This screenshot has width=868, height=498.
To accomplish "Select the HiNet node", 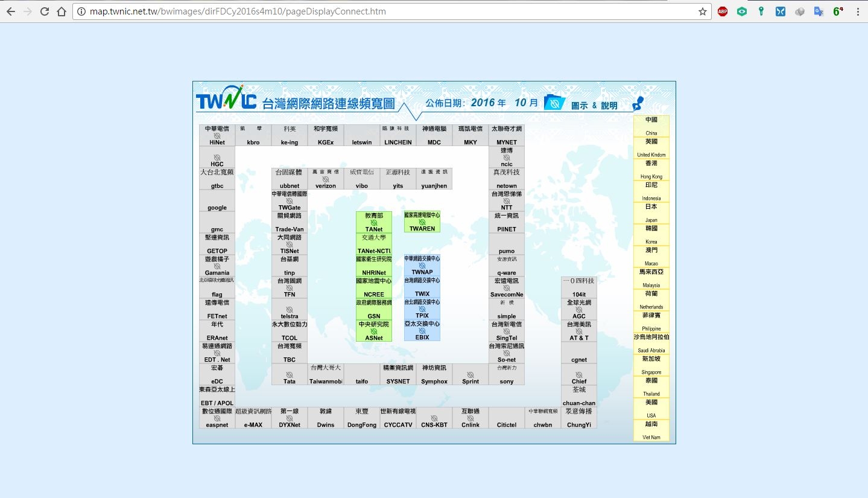I will click(x=217, y=135).
